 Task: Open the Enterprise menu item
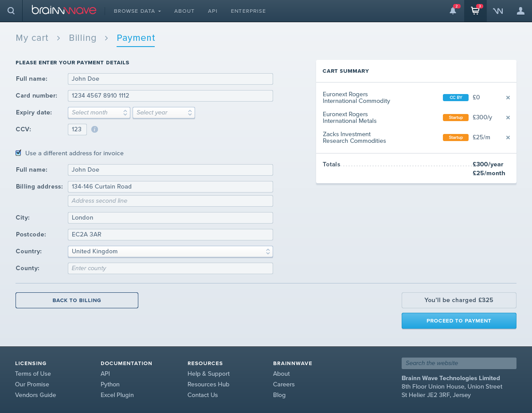point(248,11)
